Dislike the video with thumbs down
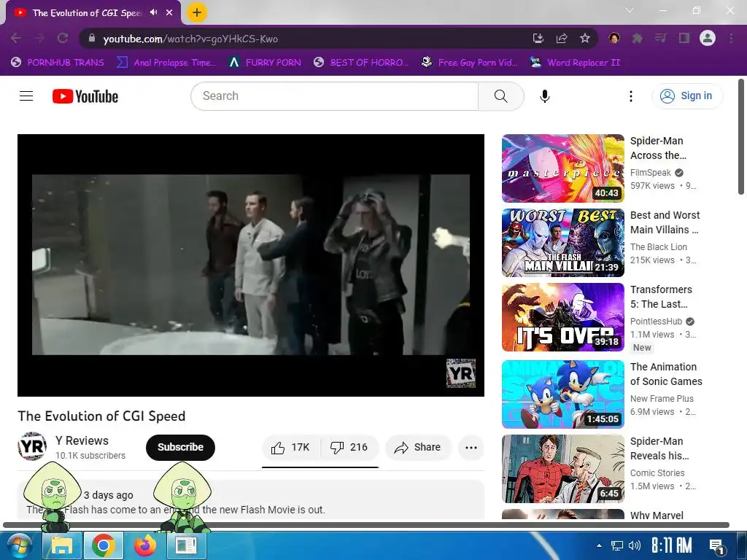The height and width of the screenshot is (560, 747). click(x=349, y=448)
